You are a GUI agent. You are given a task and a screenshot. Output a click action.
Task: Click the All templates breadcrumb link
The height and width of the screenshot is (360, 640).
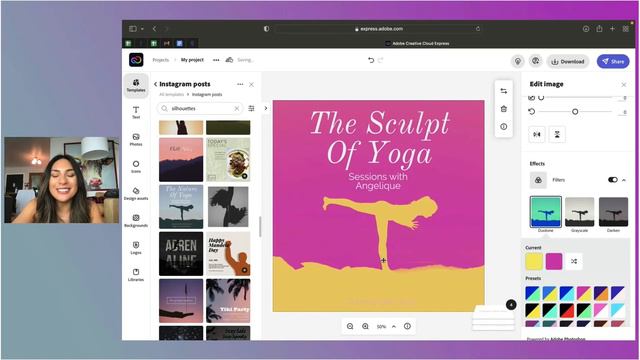[171, 94]
